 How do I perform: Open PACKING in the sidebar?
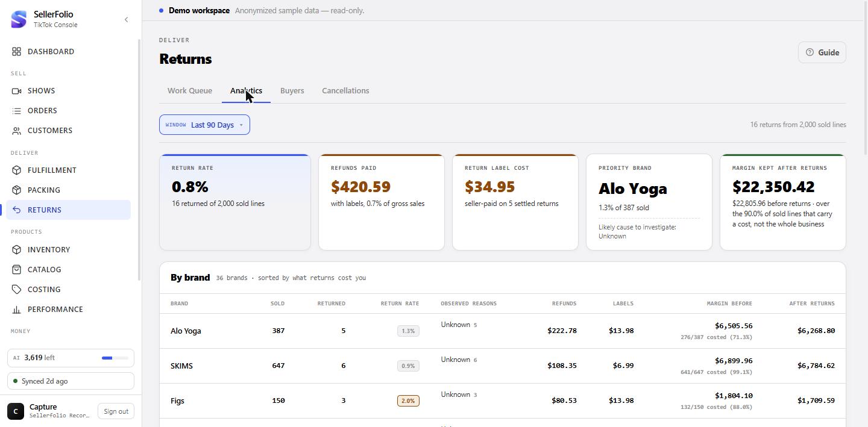click(x=68, y=190)
